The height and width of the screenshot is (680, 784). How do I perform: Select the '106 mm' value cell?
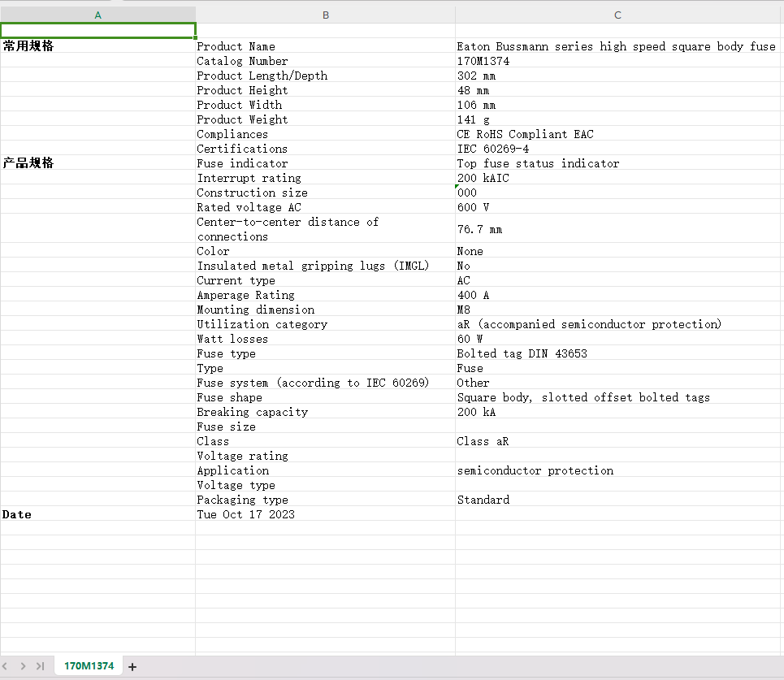coord(617,105)
